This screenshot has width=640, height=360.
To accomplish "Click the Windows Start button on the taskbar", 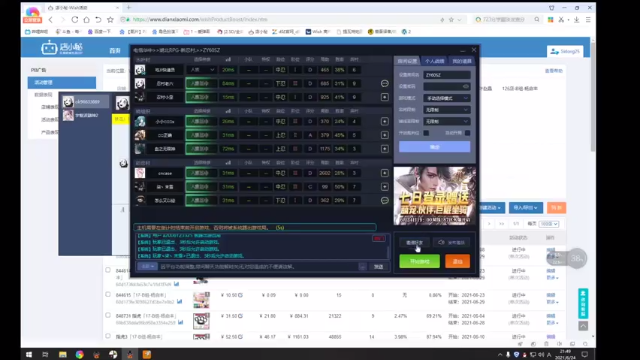I will point(29,354).
